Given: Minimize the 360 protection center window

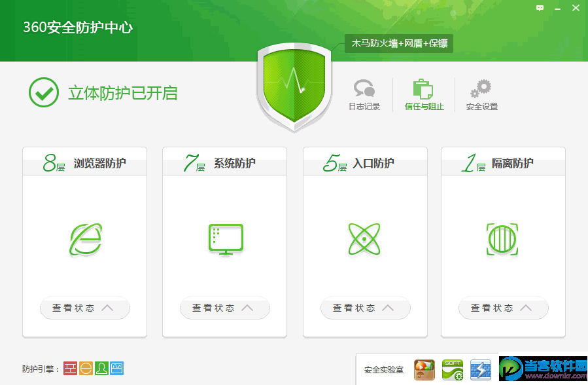Looking at the screenshot, I should 558,8.
